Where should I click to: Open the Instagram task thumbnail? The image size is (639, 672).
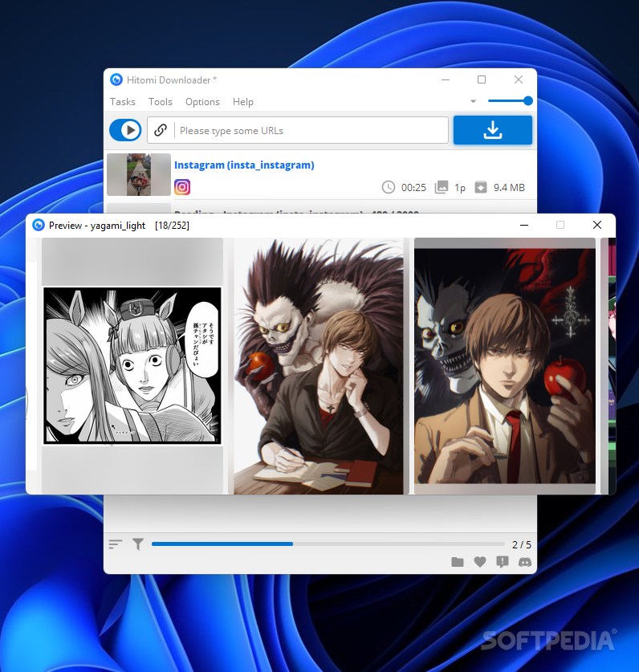click(139, 174)
